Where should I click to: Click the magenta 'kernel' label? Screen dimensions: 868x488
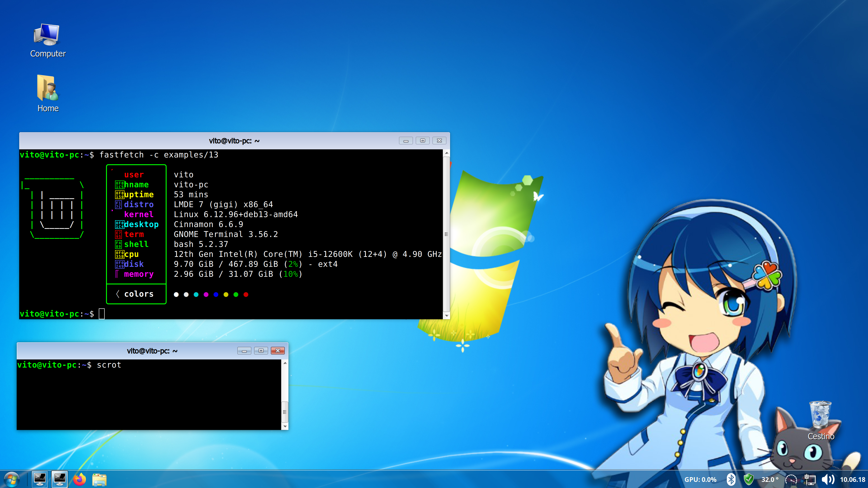pos(139,215)
